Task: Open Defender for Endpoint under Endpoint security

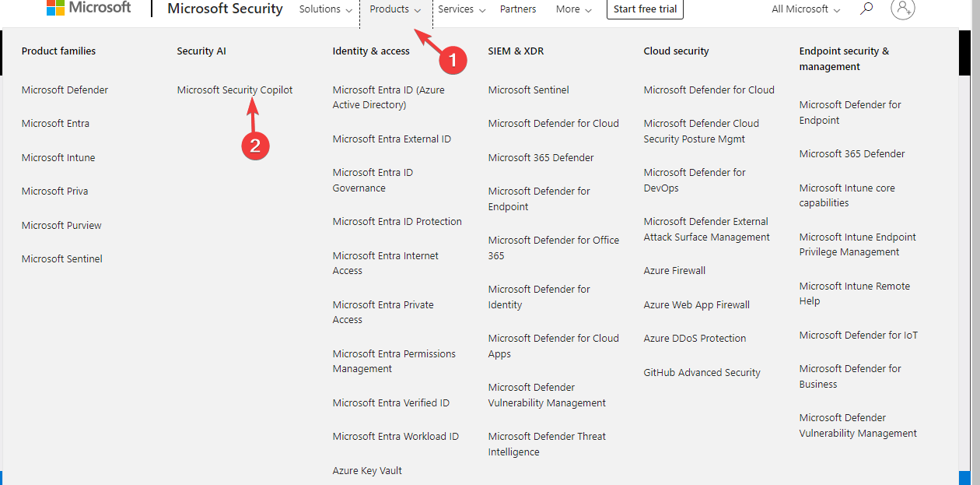Action: coord(850,113)
